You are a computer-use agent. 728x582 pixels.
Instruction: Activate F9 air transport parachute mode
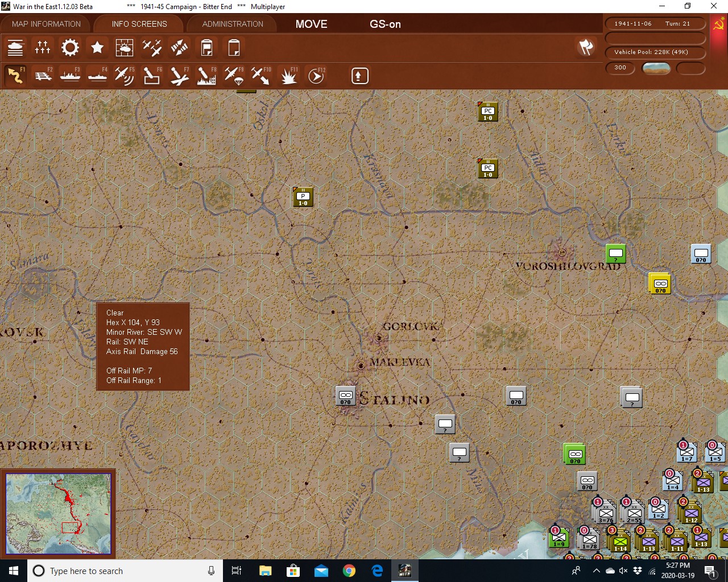point(234,76)
